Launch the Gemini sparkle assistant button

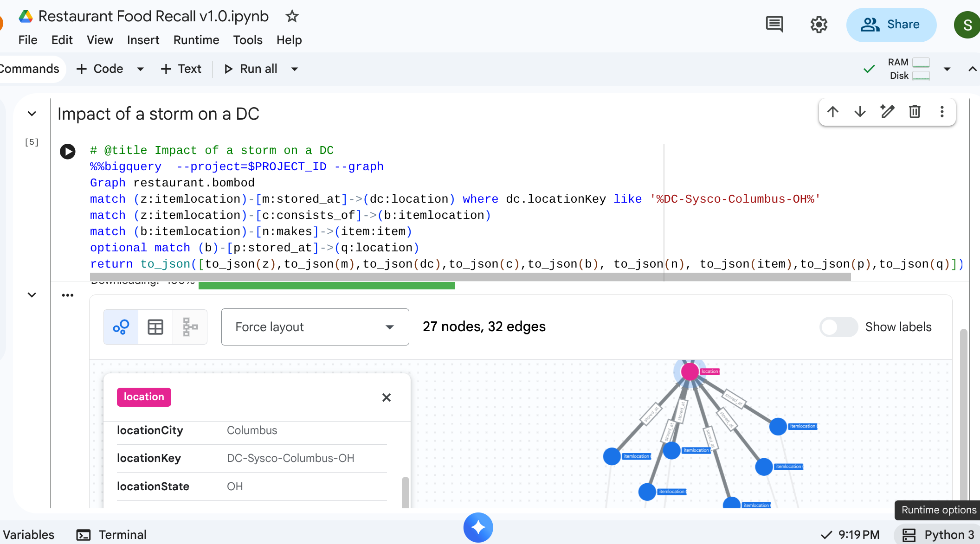pos(478,527)
